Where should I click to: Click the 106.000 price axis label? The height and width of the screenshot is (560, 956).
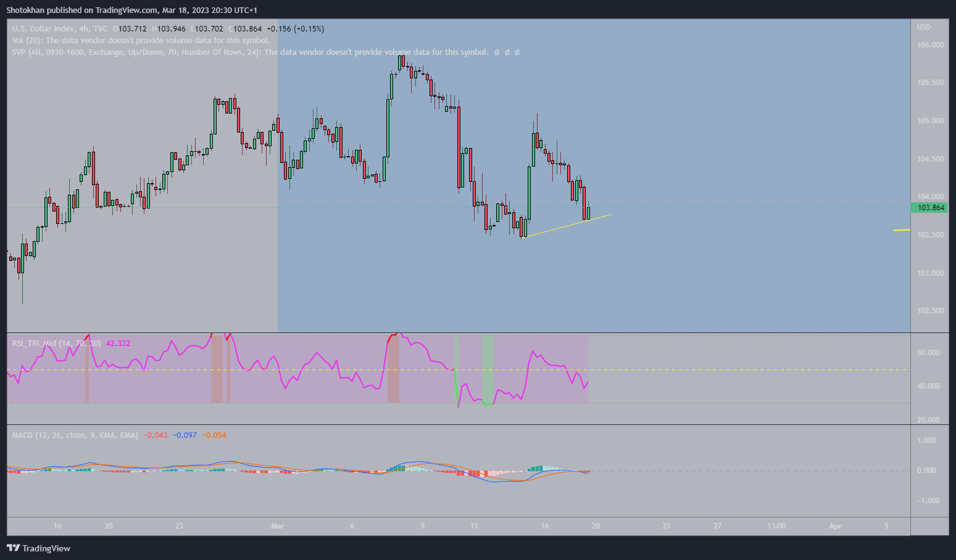[x=930, y=45]
